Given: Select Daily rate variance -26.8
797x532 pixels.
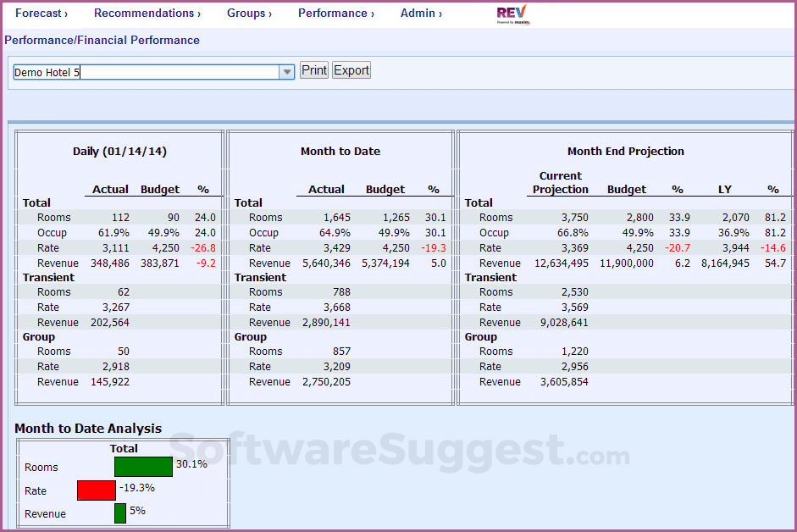Looking at the screenshot, I should coord(202,247).
